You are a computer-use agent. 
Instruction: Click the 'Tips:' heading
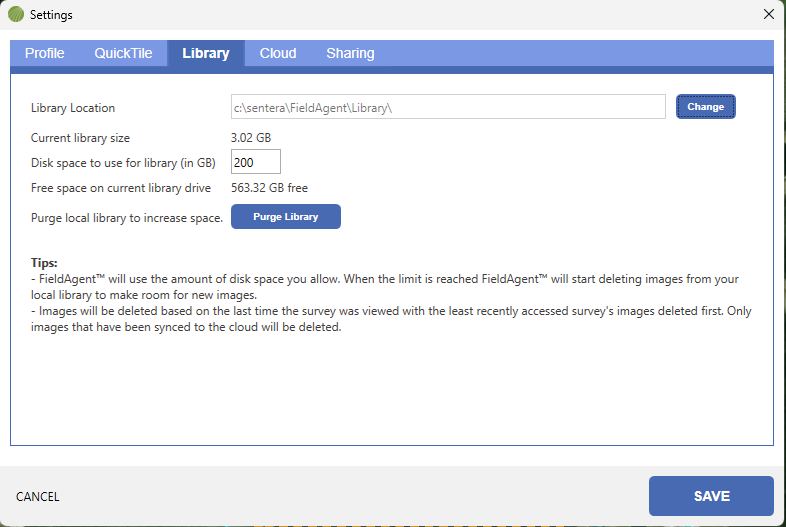pyautogui.click(x=44, y=263)
